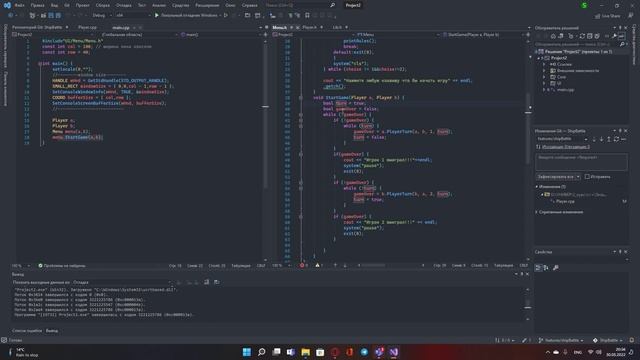Viewport: 640px width, 360px height.
Task: Click the Solution Explorer search magnifier icon
Action: (x=622, y=44)
